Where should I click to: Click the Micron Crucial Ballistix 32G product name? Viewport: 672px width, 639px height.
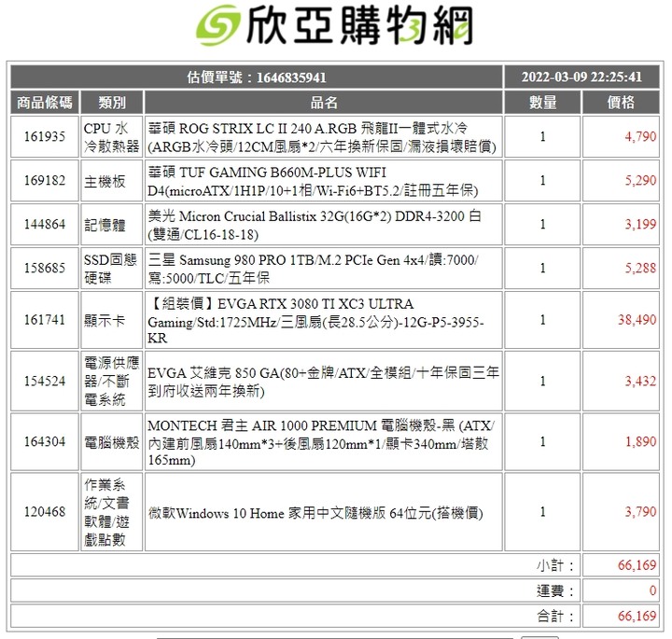(315, 225)
